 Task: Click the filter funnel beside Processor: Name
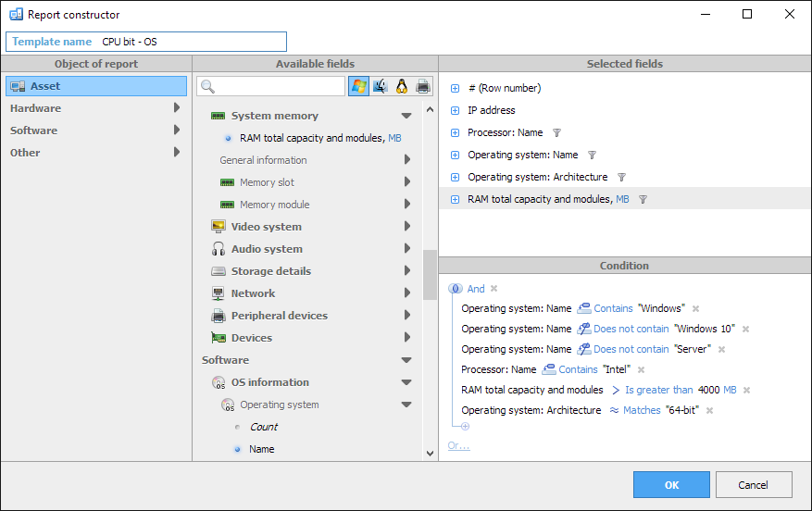pos(556,133)
